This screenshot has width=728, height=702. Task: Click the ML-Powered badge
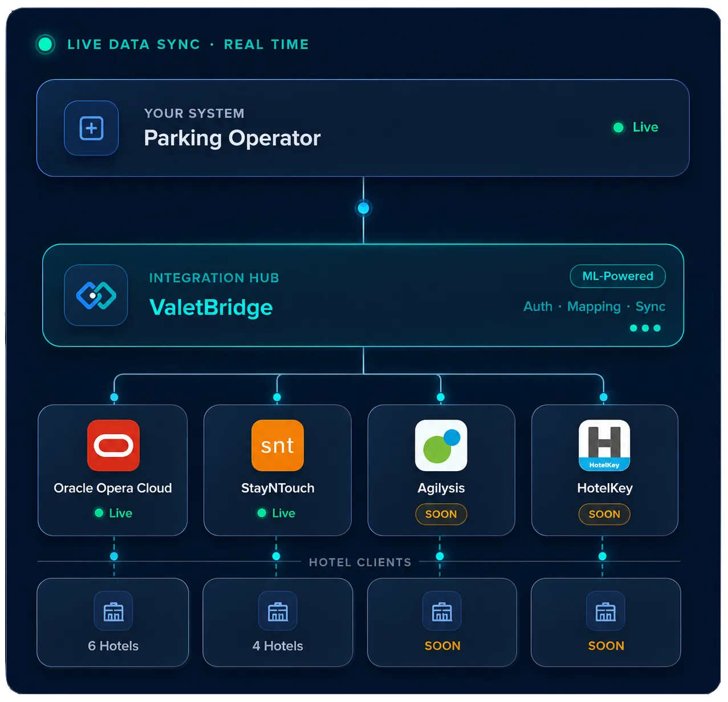point(617,276)
